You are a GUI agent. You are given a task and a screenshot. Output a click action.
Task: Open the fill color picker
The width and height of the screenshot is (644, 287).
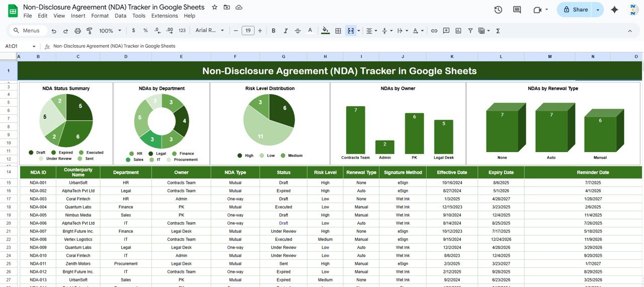point(325,31)
